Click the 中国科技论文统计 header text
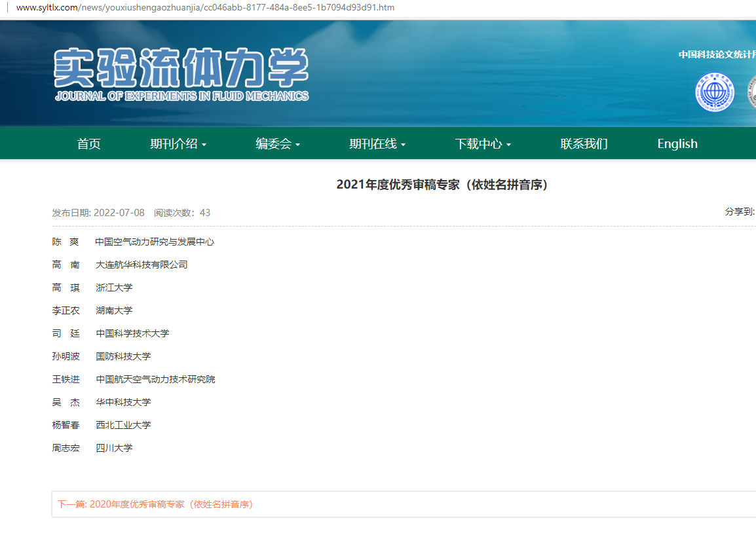Screen dimensions: 756x535 (x=717, y=54)
